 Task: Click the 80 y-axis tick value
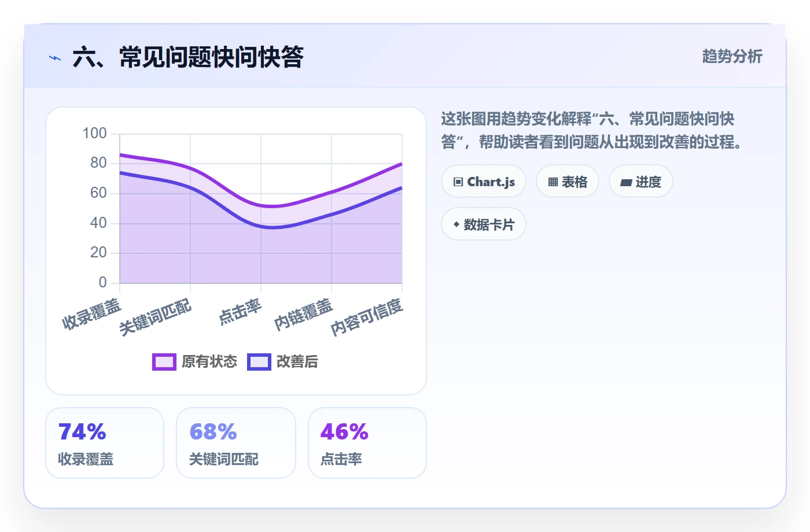(98, 163)
